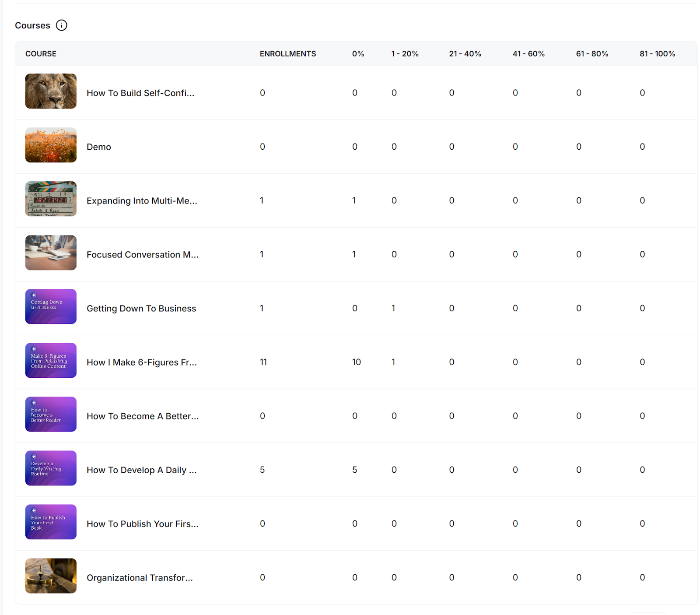700x615 pixels.
Task: Click the Getting Down to Business thumbnail
Action: tap(51, 306)
